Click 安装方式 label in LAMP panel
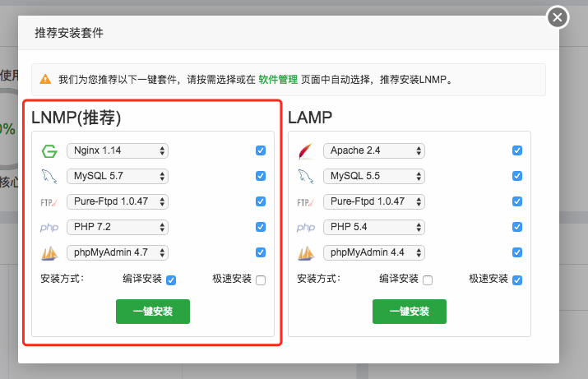588x379 pixels. pos(319,279)
